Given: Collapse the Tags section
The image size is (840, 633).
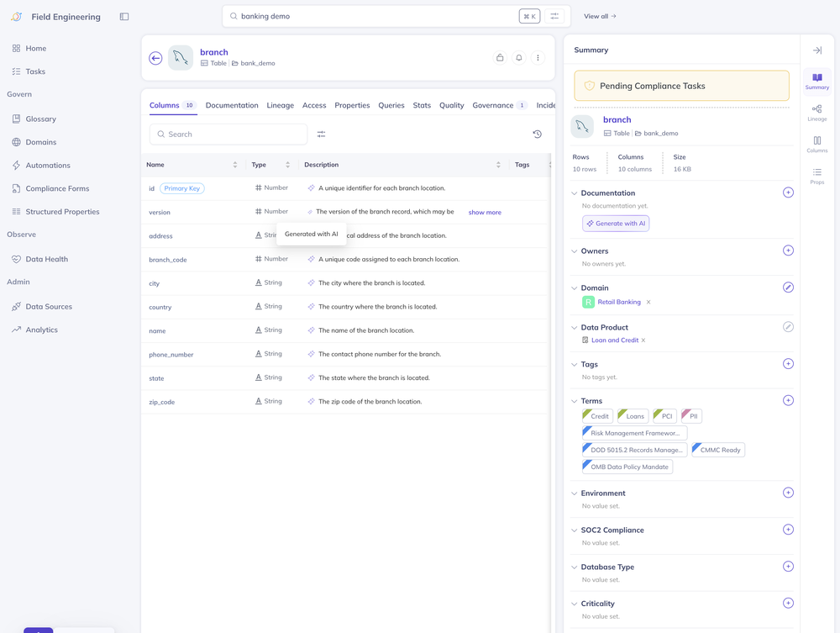Looking at the screenshot, I should 575,365.
